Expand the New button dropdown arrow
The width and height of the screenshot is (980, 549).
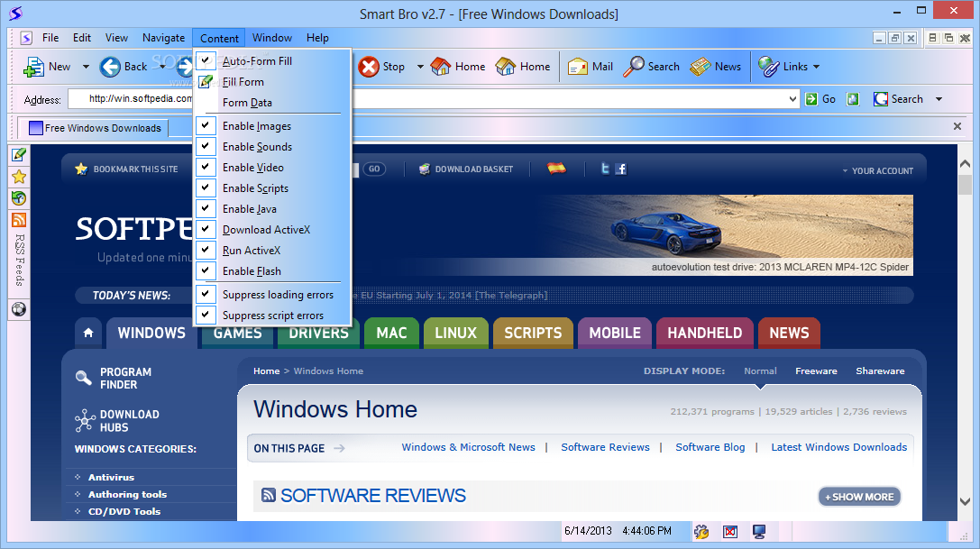click(86, 67)
